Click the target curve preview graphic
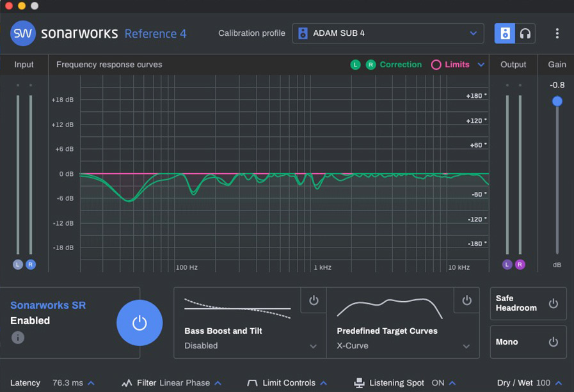The height and width of the screenshot is (392, 574). click(390, 308)
